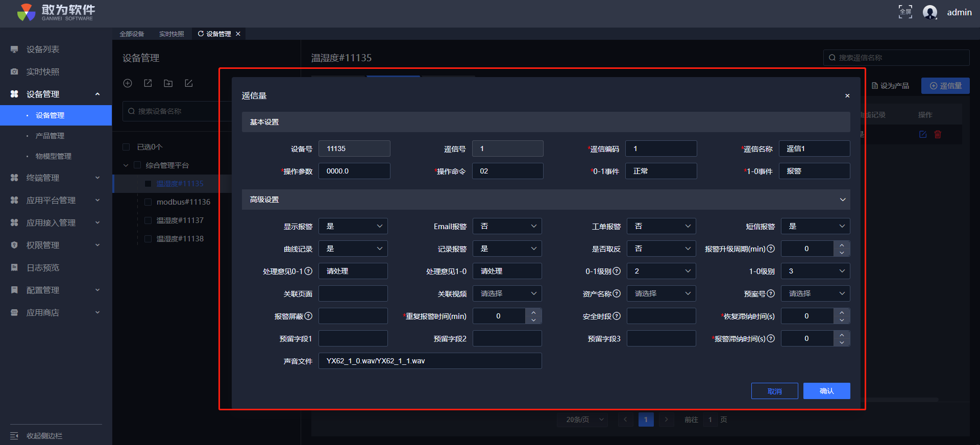Click the 遥信名称 input field

[x=814, y=149]
